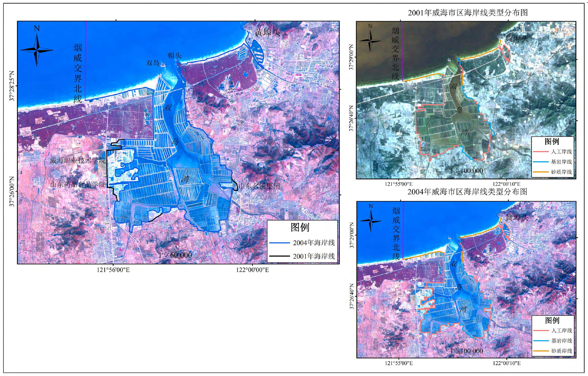588x376 pixels.
Task: Click the 人工岸线 text in the 2001 map legend
Action: (x=562, y=151)
